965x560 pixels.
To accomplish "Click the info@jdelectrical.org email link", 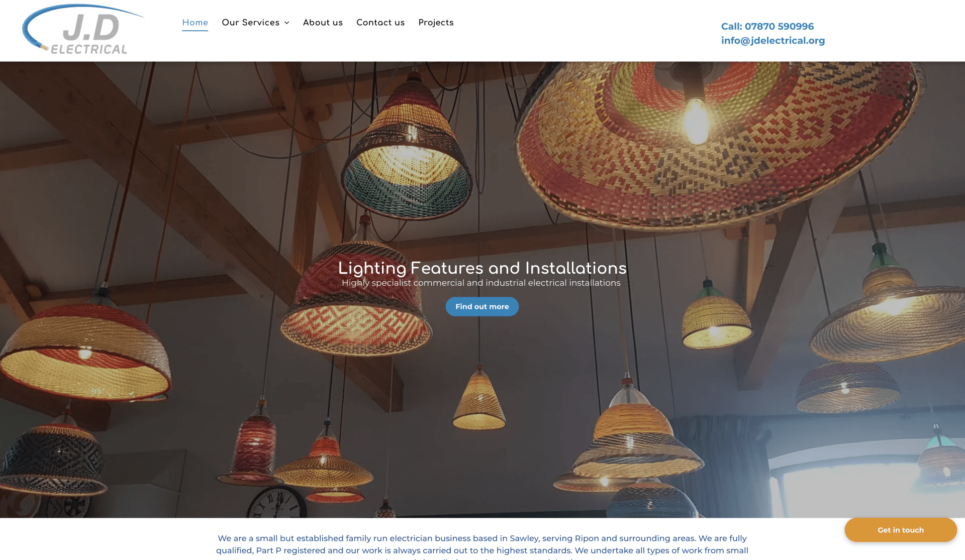I will (x=773, y=40).
